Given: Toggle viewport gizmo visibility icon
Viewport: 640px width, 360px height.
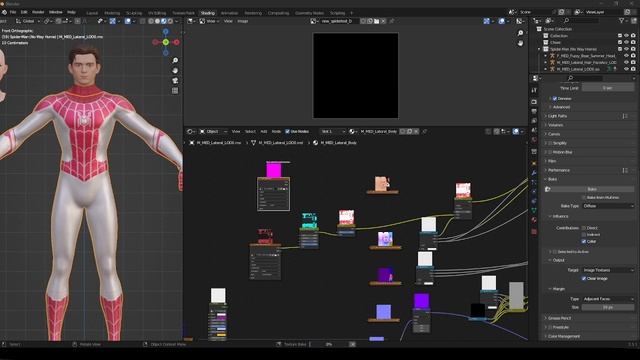Looking at the screenshot, I should tap(112, 21).
